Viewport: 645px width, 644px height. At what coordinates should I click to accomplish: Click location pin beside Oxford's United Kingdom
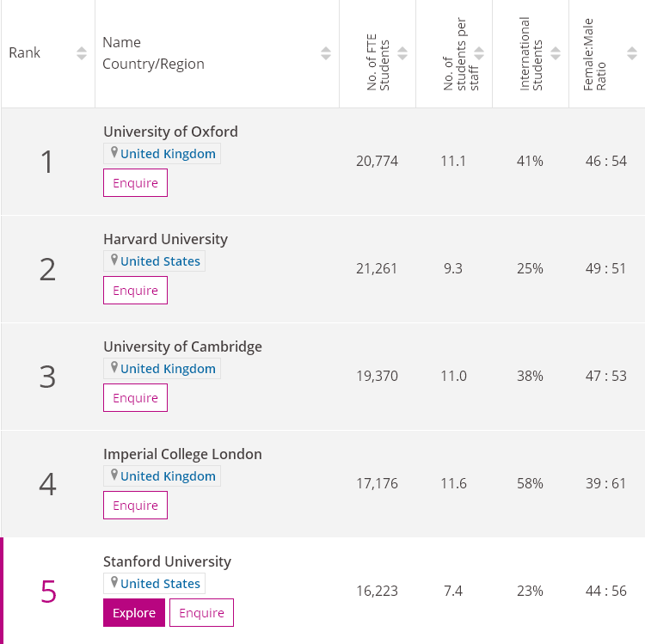click(x=114, y=153)
